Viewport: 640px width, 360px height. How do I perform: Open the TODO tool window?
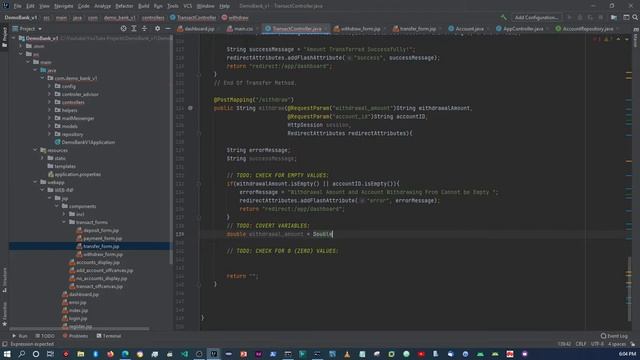point(44,336)
